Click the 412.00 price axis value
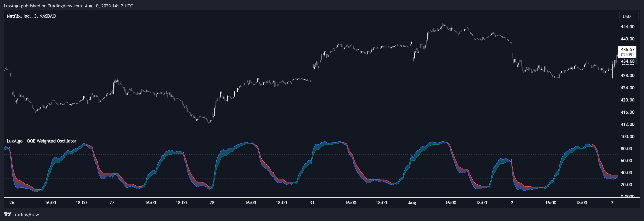The width and height of the screenshot is (644, 221). click(x=627, y=125)
